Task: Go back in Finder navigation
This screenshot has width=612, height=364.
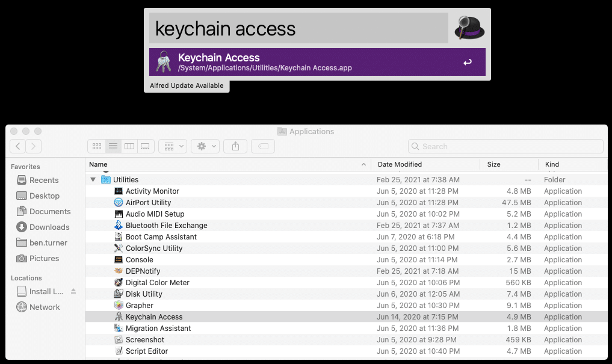Action: [x=17, y=146]
